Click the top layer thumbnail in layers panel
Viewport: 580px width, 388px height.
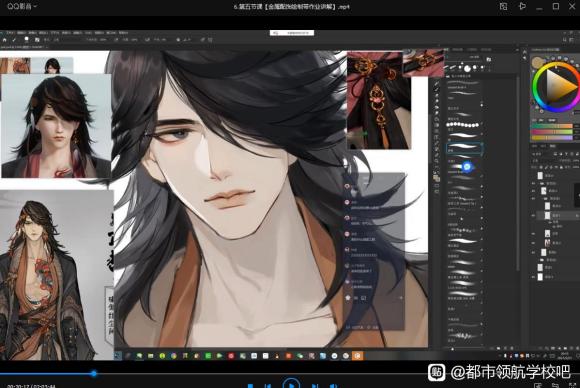coord(540,176)
